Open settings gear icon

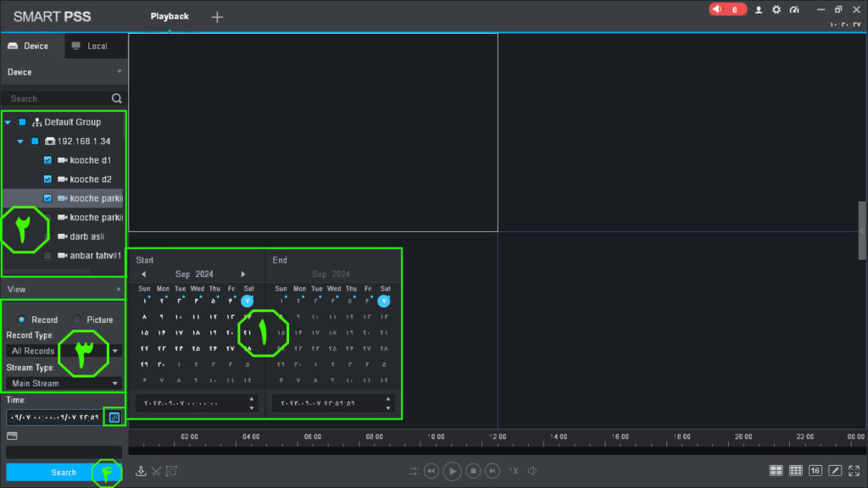[x=776, y=9]
